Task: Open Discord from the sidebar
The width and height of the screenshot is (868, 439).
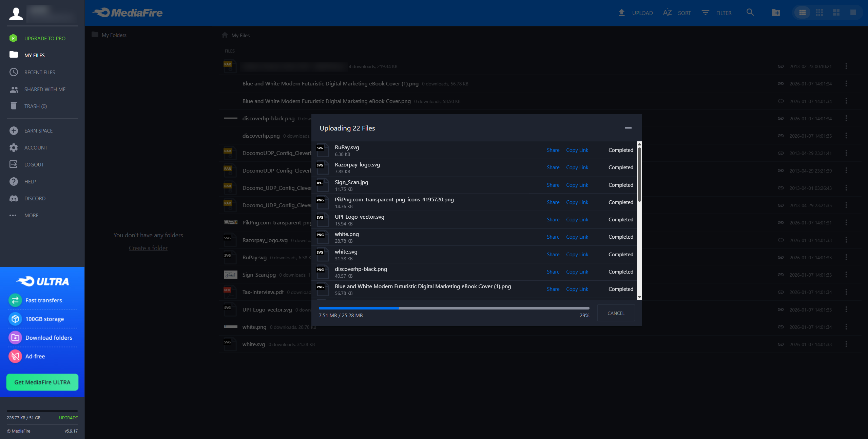Action: [x=36, y=198]
